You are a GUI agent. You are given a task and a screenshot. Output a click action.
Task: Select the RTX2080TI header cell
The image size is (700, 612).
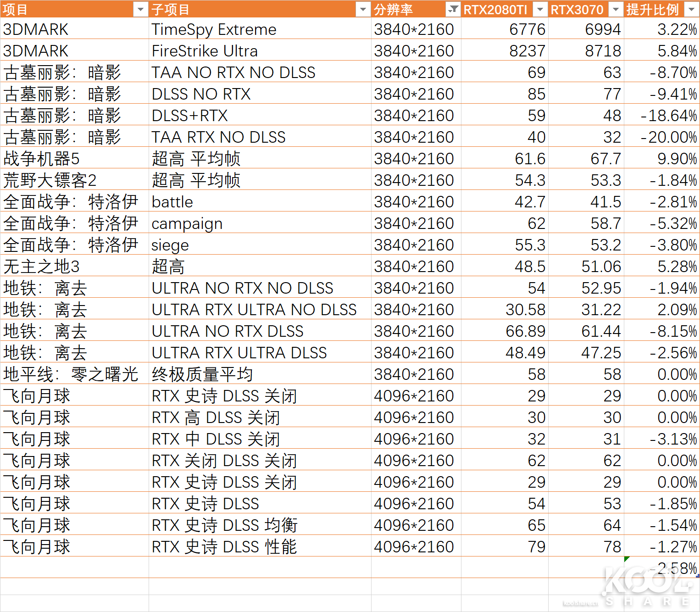click(505, 9)
